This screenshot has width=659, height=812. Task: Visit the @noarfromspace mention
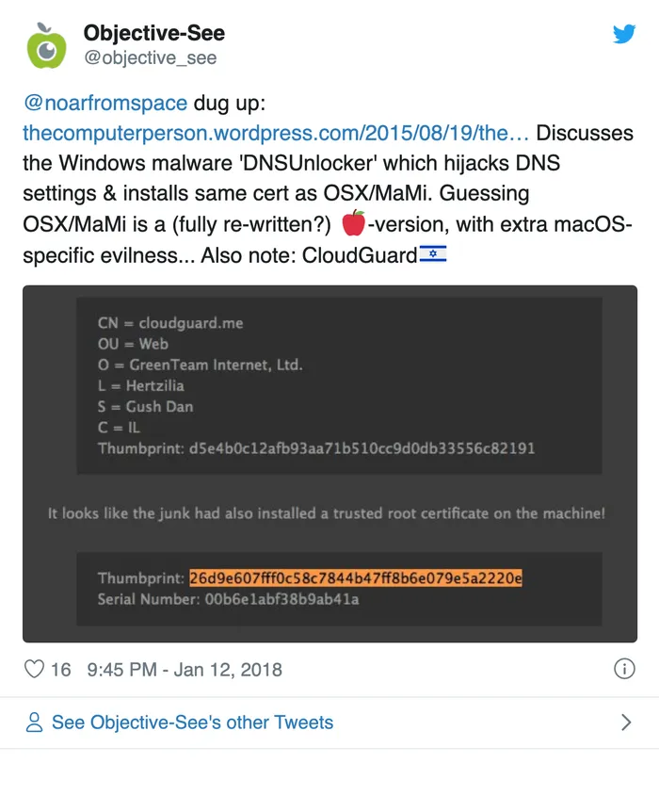105,103
